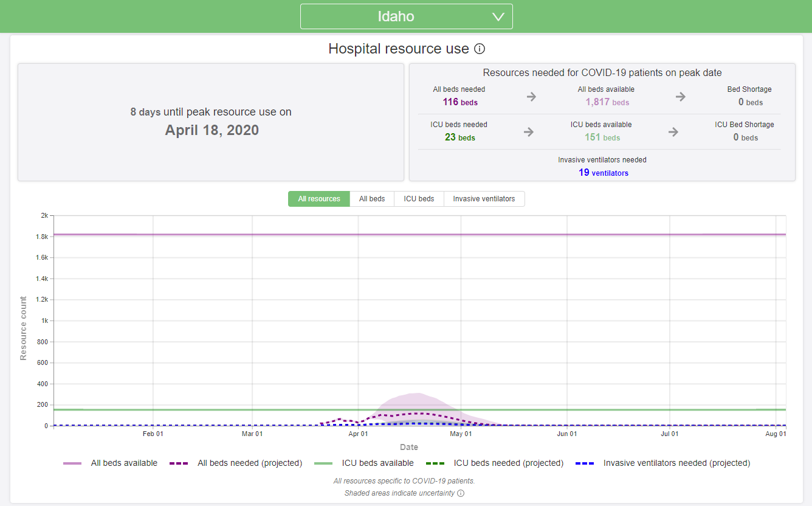Screen dimensions: 812x506
Task: Click arrow after ICU beds needed
Action: coord(529,132)
